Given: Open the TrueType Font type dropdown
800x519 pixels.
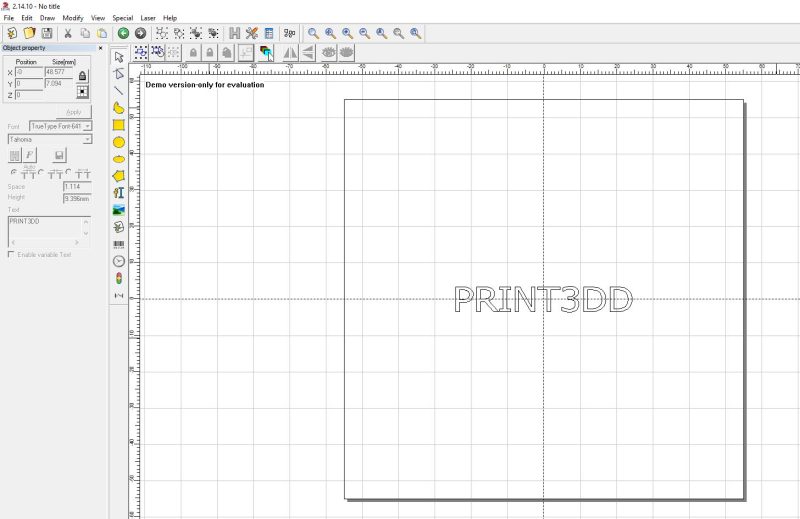Looking at the screenshot, I should [x=60, y=126].
